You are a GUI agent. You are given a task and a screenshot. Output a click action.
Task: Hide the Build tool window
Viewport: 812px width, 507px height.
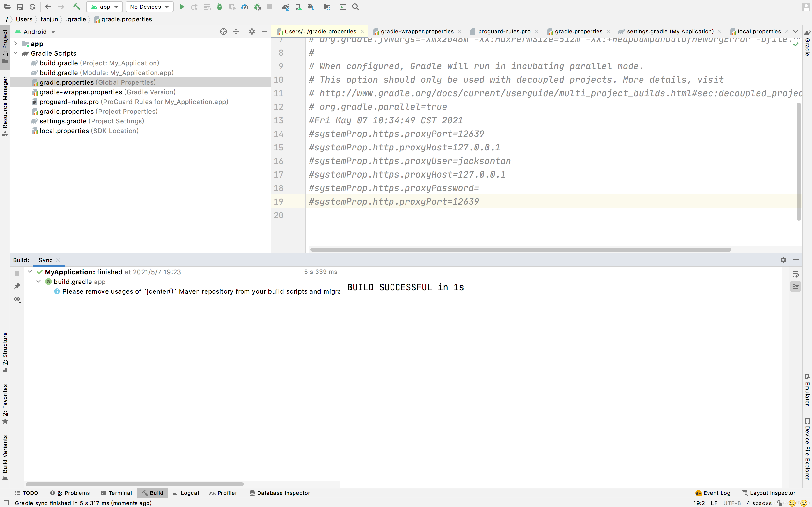pyautogui.click(x=796, y=260)
